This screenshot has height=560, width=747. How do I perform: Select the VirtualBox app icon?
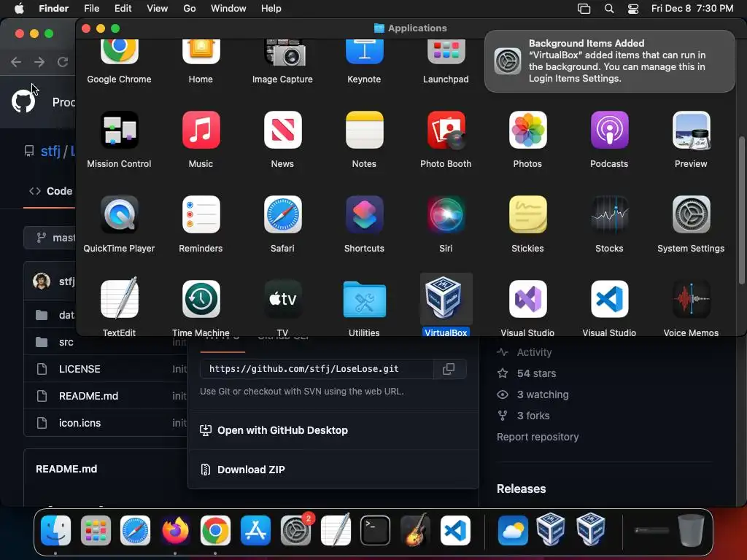pyautogui.click(x=444, y=297)
